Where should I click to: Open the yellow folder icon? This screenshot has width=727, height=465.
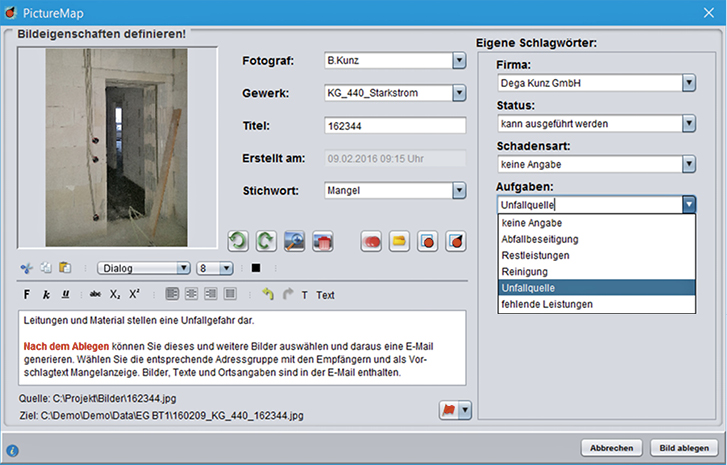tap(399, 241)
